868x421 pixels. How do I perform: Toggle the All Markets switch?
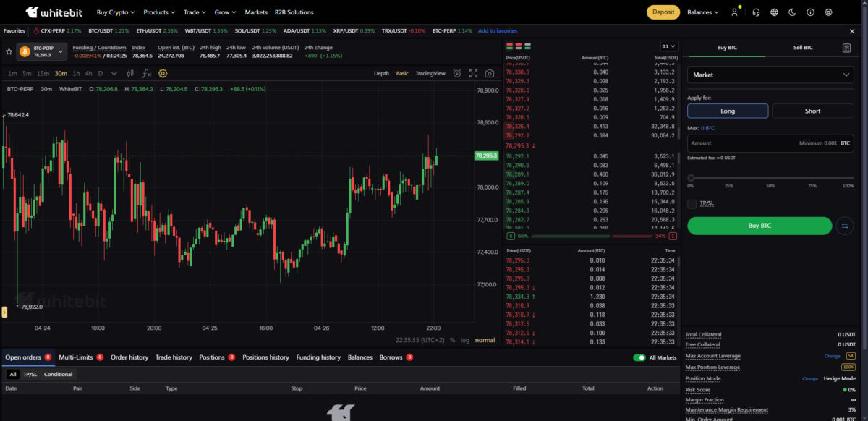point(639,357)
